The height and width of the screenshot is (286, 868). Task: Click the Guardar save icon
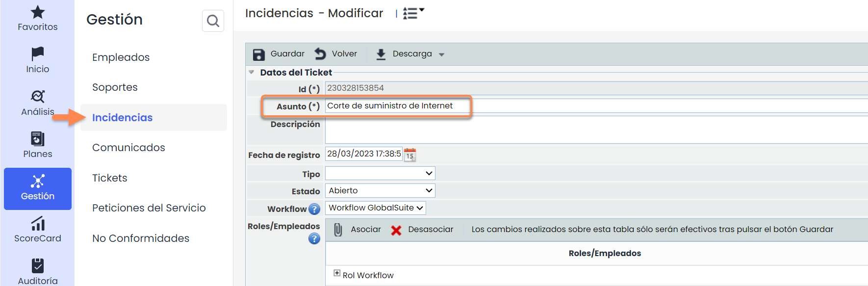(x=258, y=54)
